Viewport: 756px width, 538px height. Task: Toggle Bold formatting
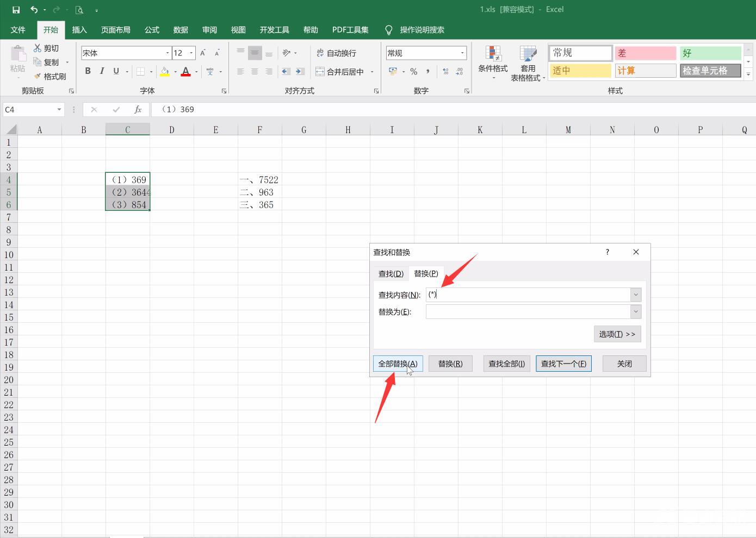[88, 71]
